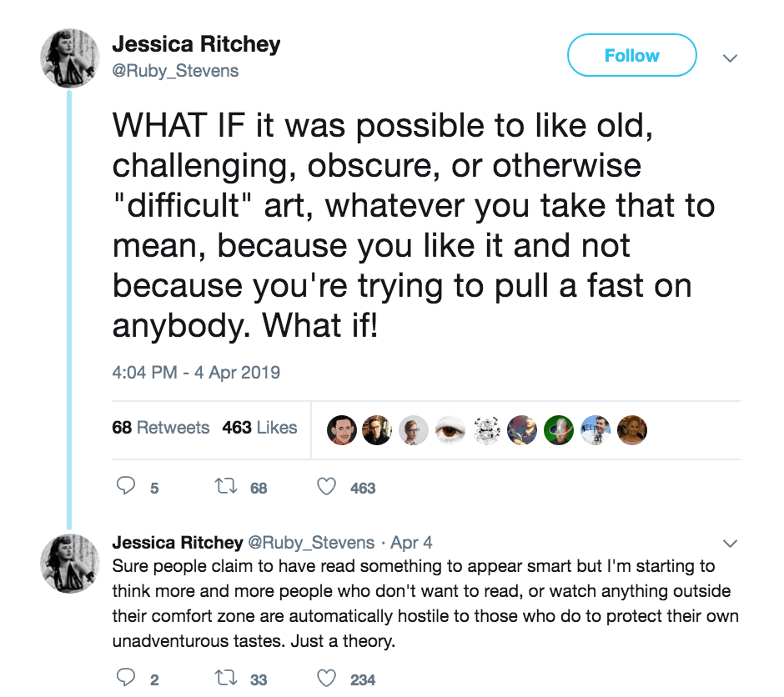The image size is (784, 697).
Task: Click the reply icon on main tweet
Action: (x=125, y=488)
